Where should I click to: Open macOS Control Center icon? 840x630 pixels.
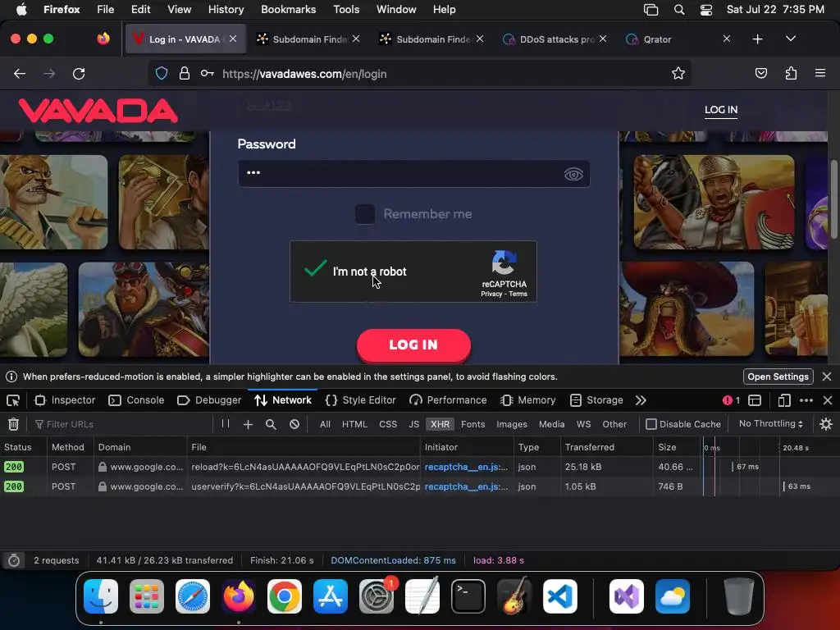706,10
